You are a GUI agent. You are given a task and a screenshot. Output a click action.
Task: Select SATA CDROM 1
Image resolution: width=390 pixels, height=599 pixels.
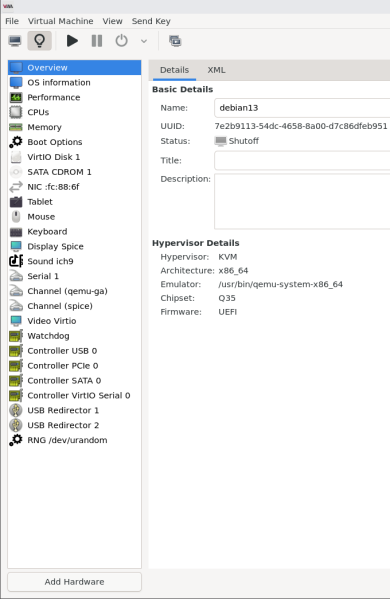(x=74, y=172)
